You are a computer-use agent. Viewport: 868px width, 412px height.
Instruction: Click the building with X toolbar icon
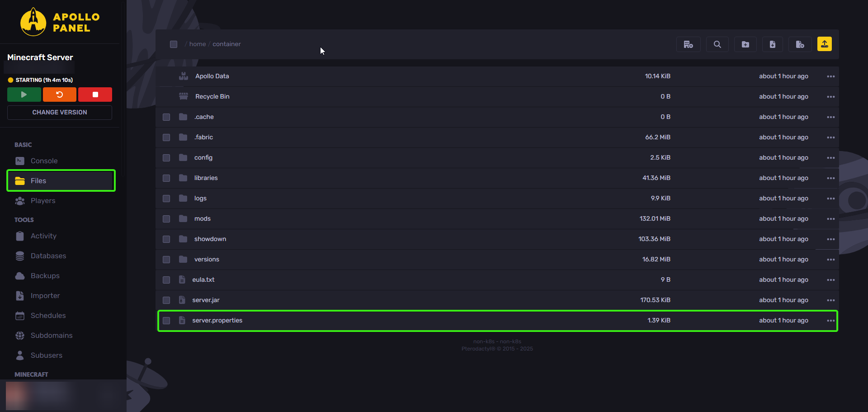pos(688,44)
